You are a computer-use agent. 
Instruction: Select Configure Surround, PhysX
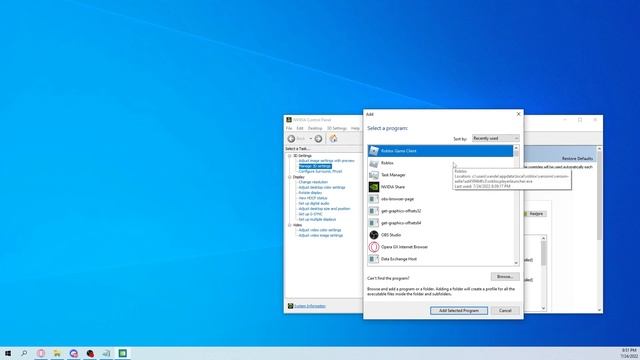tap(320, 171)
